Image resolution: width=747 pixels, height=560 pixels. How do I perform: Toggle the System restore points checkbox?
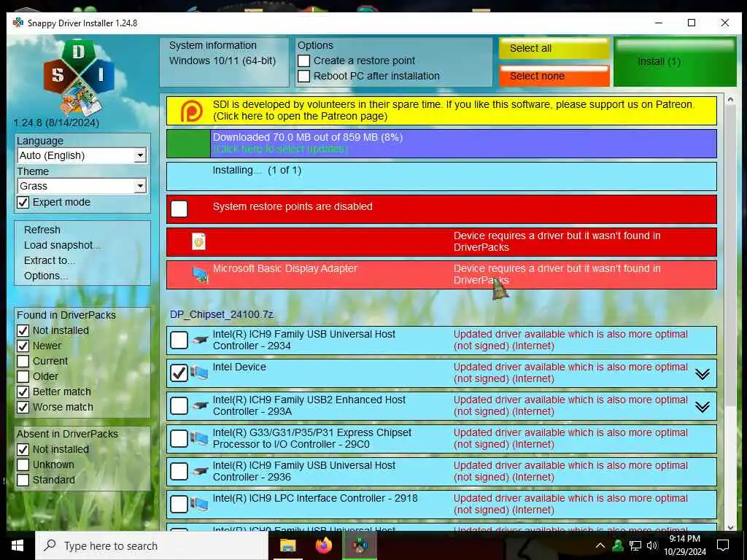pyautogui.click(x=179, y=209)
